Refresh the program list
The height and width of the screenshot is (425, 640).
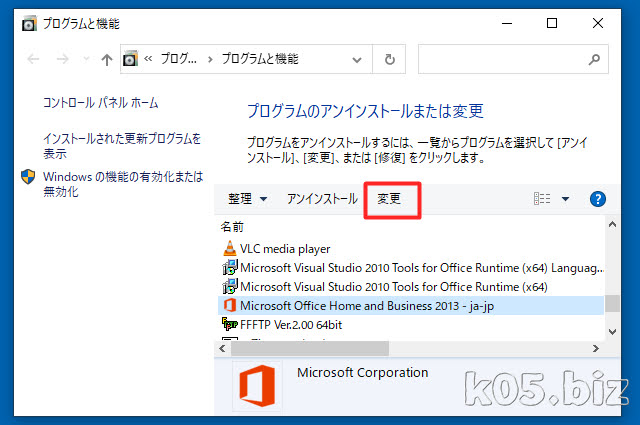pyautogui.click(x=389, y=60)
